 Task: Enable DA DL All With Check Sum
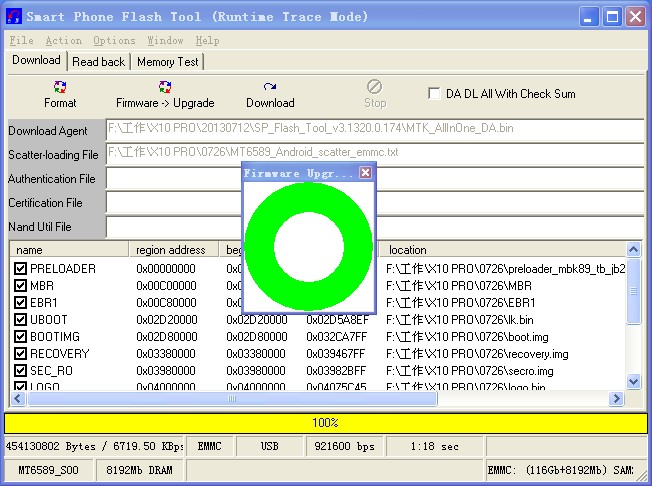pyautogui.click(x=434, y=94)
